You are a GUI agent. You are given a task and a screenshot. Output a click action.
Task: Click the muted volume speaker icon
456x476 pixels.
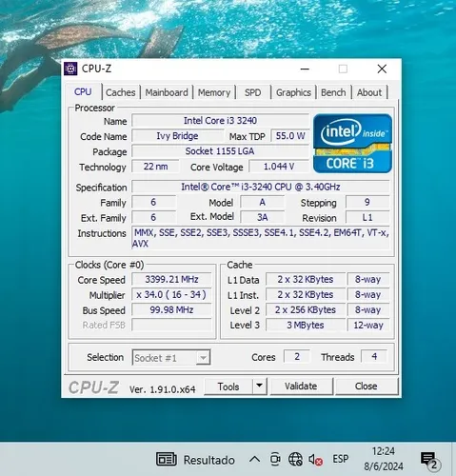tap(315, 460)
